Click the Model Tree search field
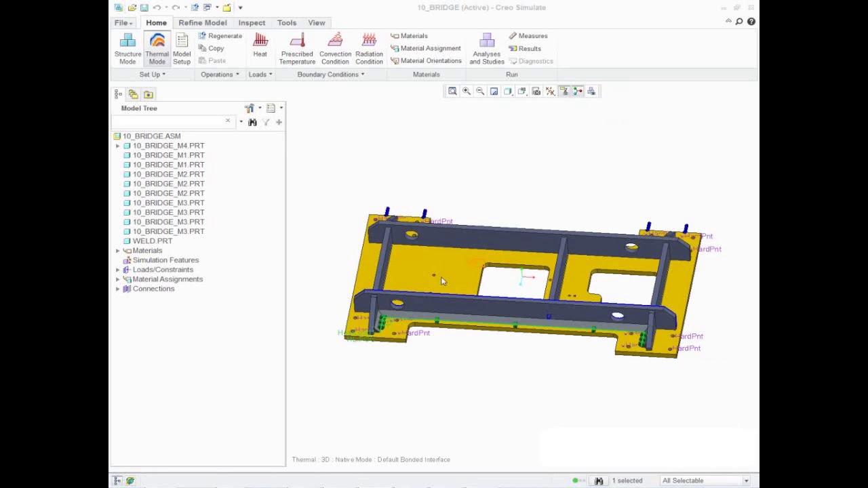This screenshot has width=868, height=488. (x=168, y=122)
